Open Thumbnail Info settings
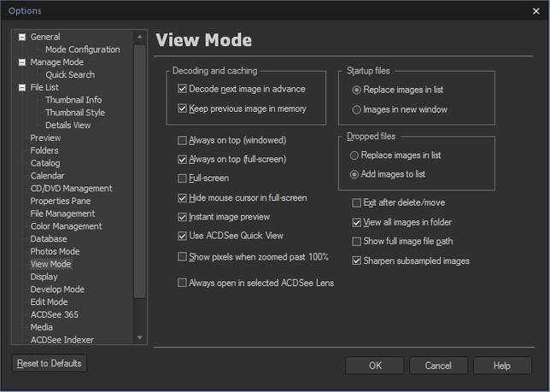 [x=73, y=100]
